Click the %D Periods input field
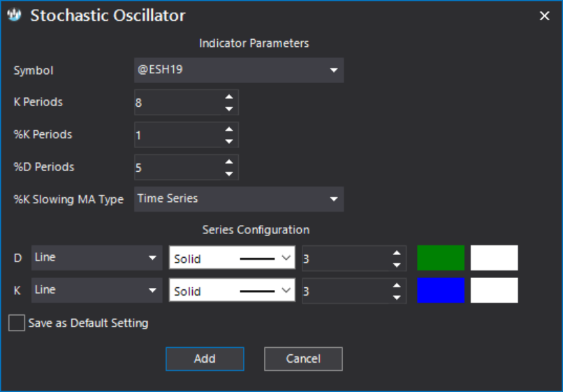Screen dimensions: 563x392 178,168
